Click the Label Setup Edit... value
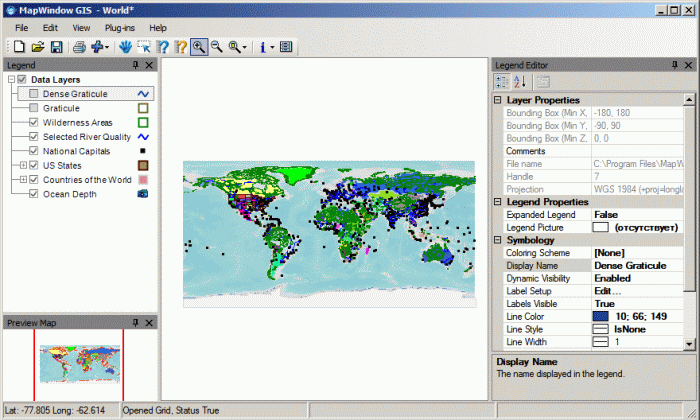The image size is (700, 420). point(638,291)
